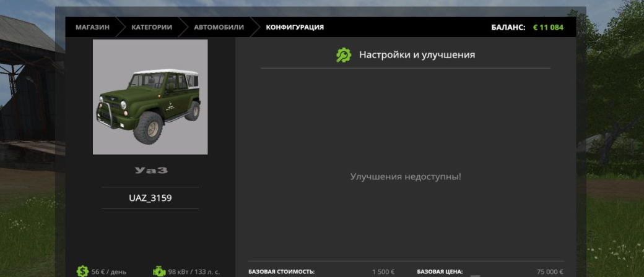Click the daily upkeep cost dollar icon
Viewport: 644px width, 277px height.
[x=82, y=271]
